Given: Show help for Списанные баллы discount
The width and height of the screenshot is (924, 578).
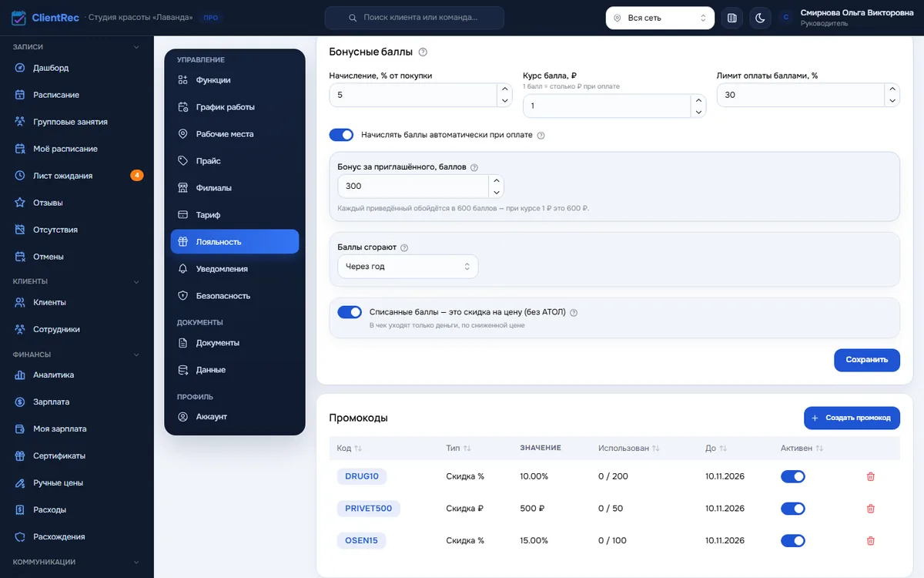Looking at the screenshot, I should coord(573,313).
